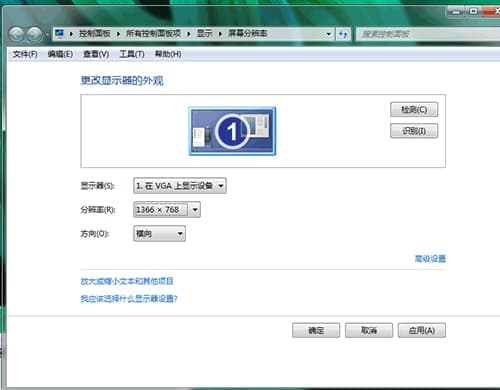Viewport: 500px width, 390px height.
Task: Open the orientation 横向 dropdown
Action: point(159,234)
